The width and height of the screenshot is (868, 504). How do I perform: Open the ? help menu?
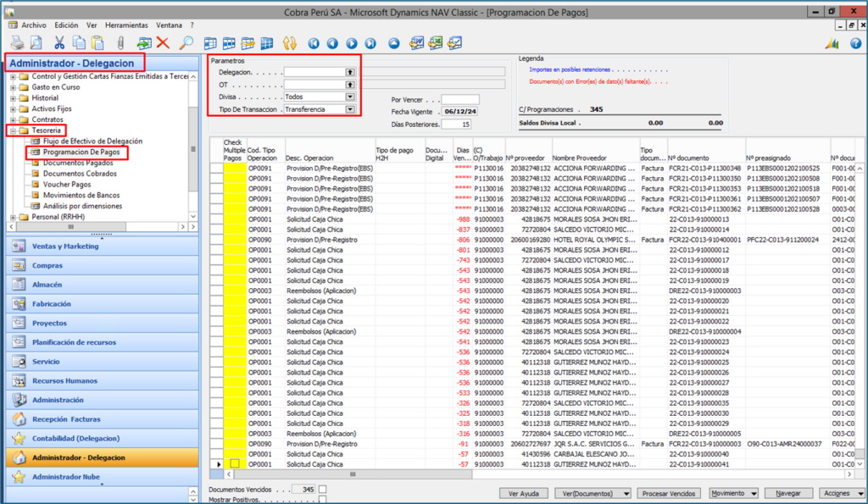tap(192, 25)
